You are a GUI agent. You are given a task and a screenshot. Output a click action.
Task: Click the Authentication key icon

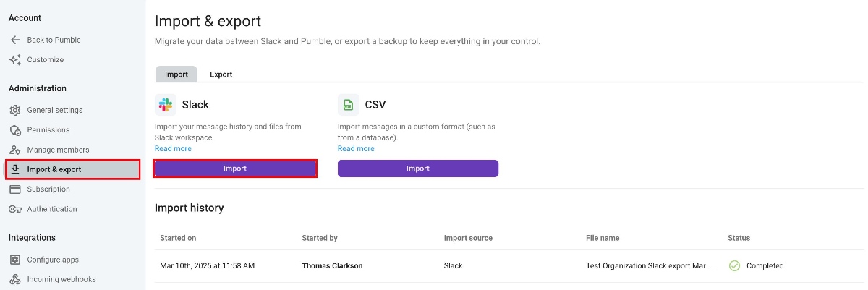[x=15, y=209]
